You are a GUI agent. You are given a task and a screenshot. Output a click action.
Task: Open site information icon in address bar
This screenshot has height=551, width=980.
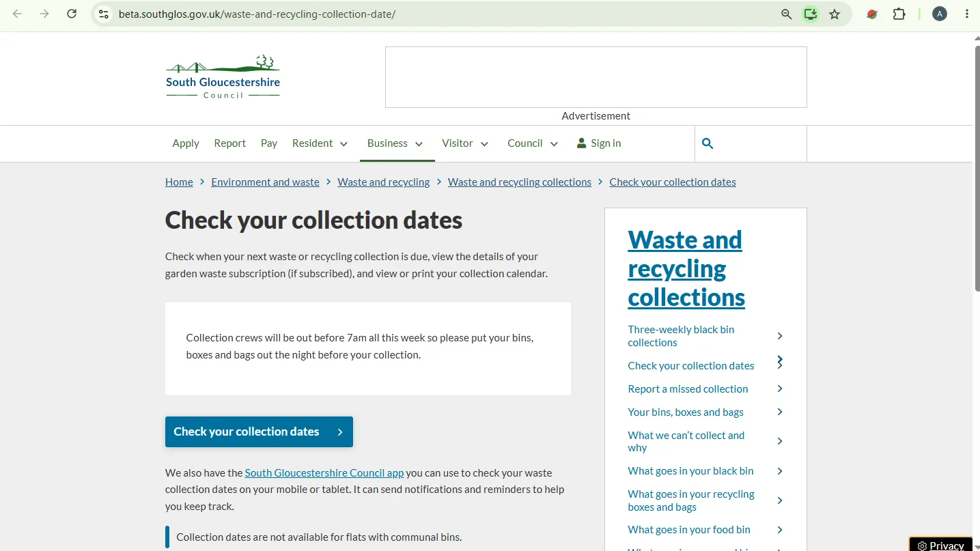103,14
